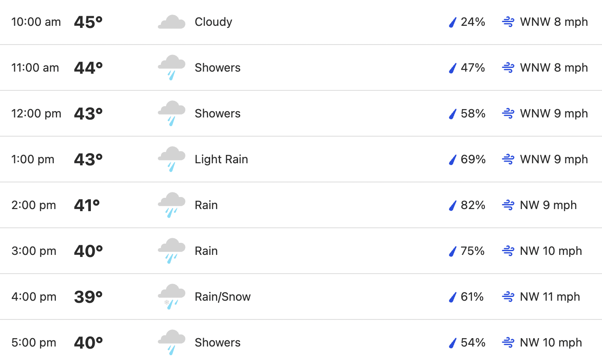Click the wind icon beside NW 11 mph
The width and height of the screenshot is (602, 364).
click(x=508, y=297)
